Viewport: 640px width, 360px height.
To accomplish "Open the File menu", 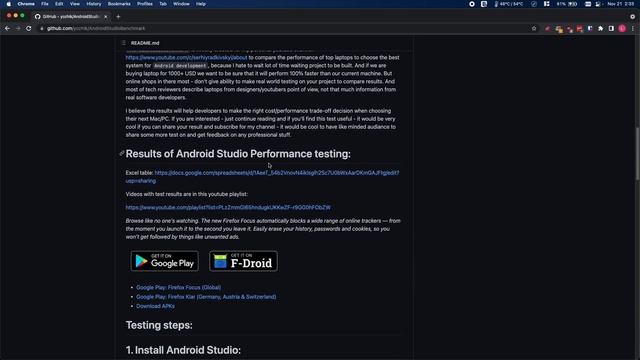I will [x=45, y=4].
